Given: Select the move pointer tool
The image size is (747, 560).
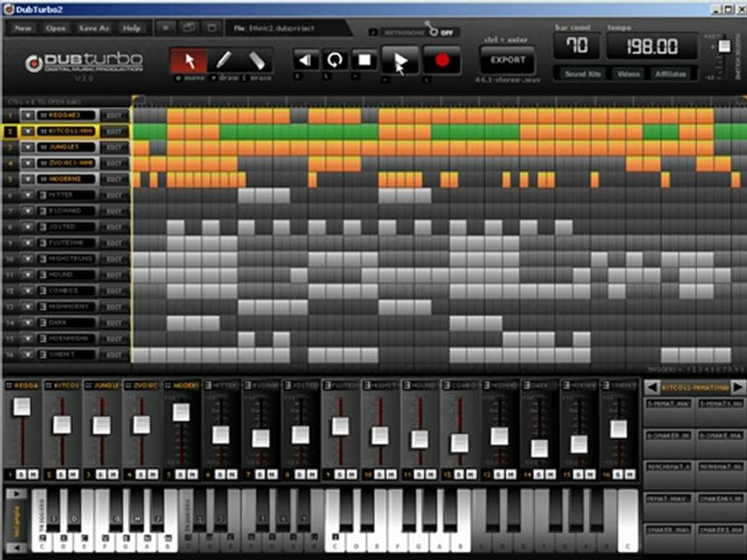Looking at the screenshot, I should click(x=189, y=61).
